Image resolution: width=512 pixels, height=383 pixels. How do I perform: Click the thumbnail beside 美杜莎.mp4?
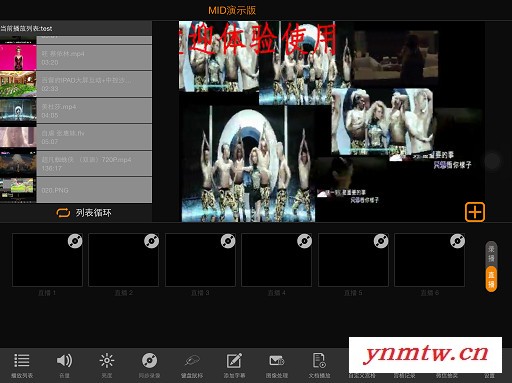tap(18, 111)
